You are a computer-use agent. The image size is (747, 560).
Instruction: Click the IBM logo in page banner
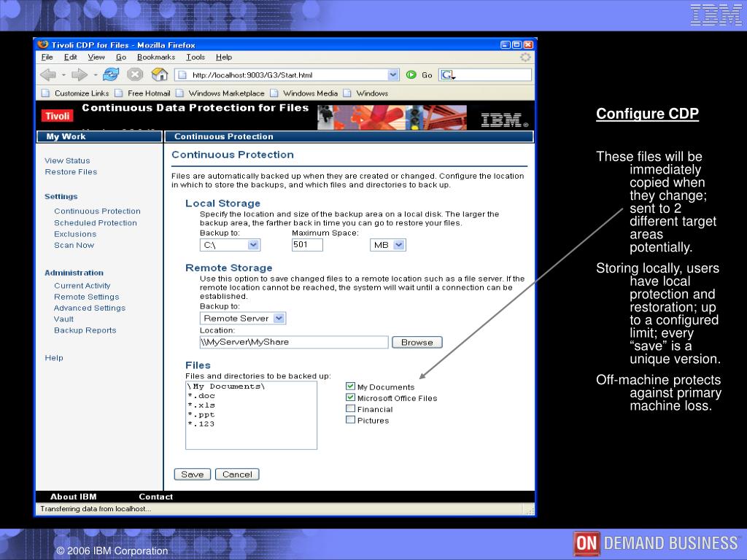coord(504,120)
